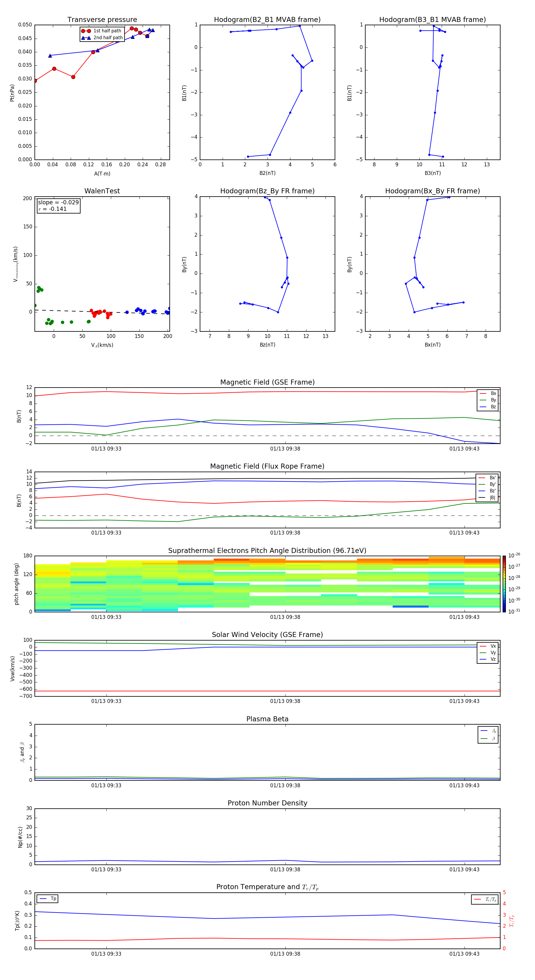Image resolution: width=535 pixels, height=980 pixels.
Task: Click the pitch angle colorbar
Action: coord(504,584)
